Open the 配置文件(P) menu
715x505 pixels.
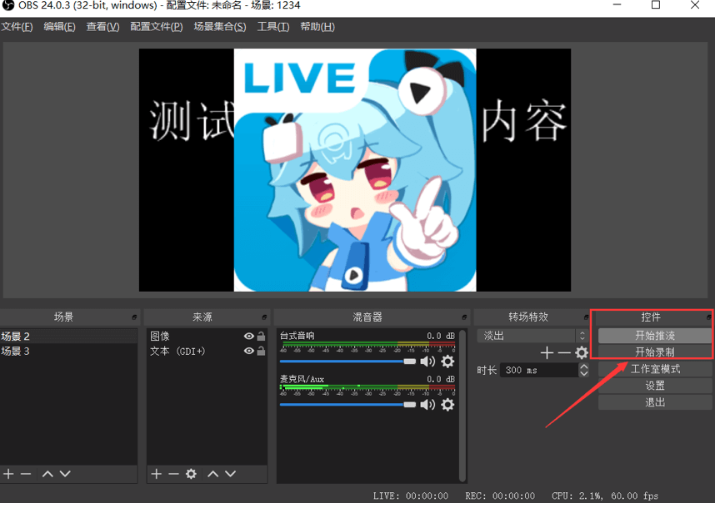157,26
